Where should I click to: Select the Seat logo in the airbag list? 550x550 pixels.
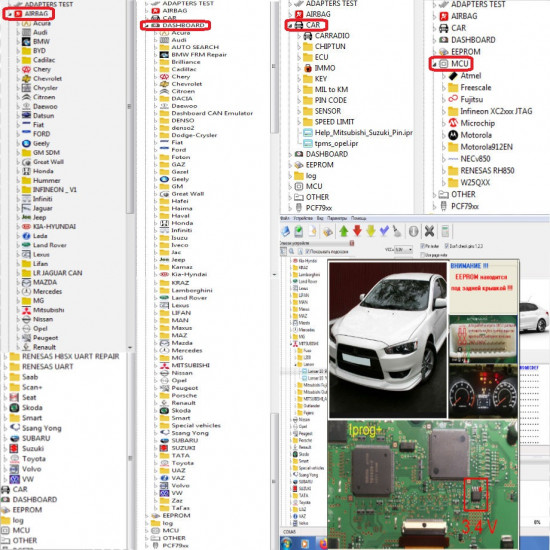[14, 397]
